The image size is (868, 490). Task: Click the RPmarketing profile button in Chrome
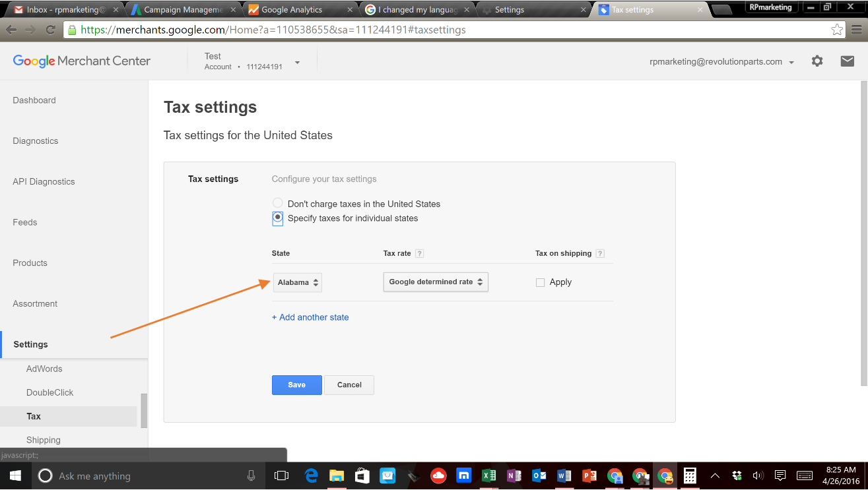point(770,7)
